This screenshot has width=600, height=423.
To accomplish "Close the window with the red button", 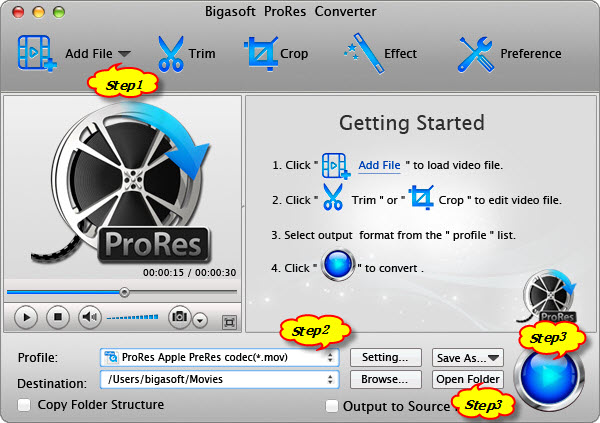I will (18, 12).
